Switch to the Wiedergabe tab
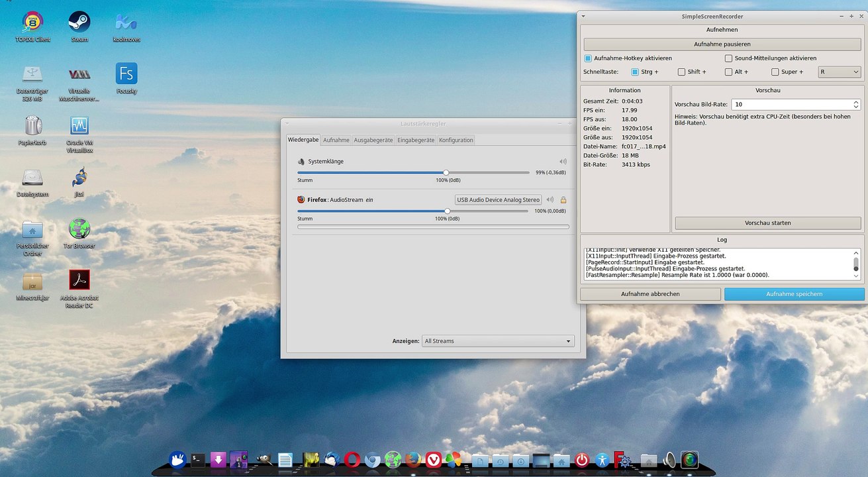The image size is (868, 477). tap(303, 140)
